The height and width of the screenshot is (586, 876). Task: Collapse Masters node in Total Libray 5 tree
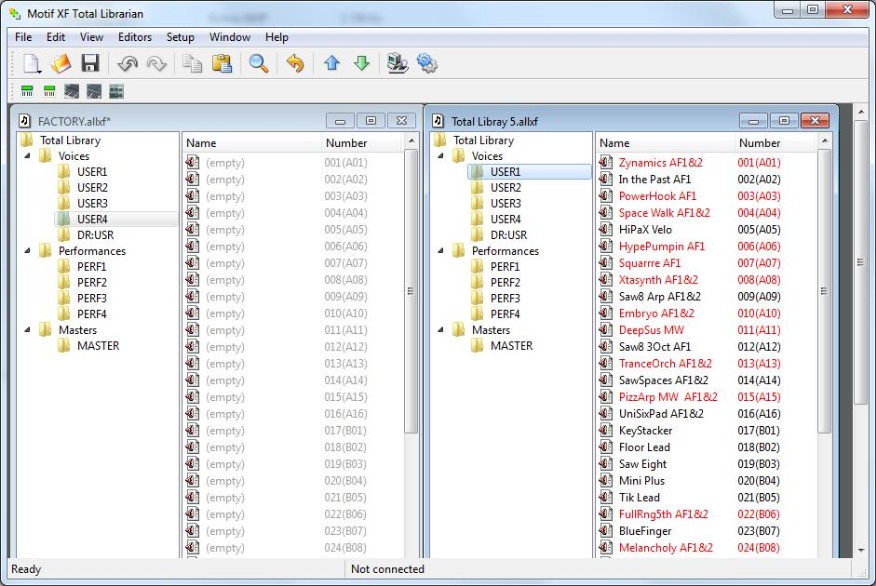click(x=440, y=330)
